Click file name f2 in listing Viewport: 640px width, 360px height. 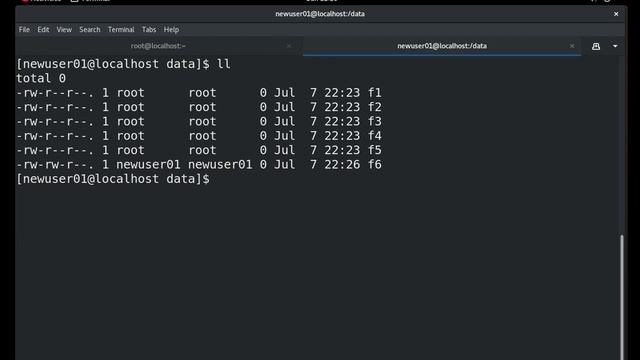(x=375, y=107)
